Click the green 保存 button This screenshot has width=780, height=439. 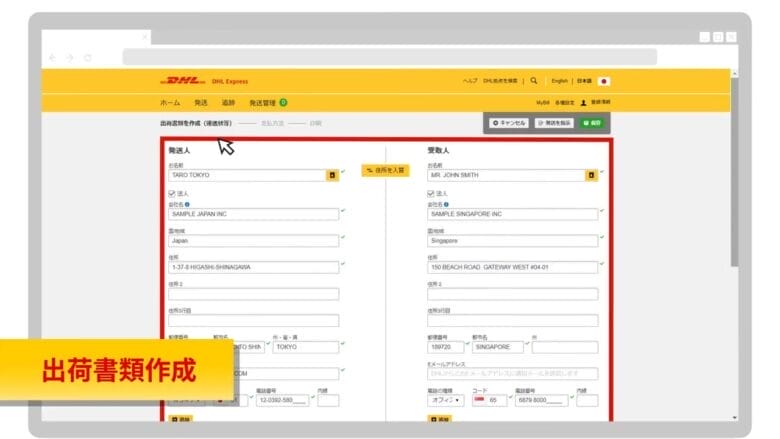pyautogui.click(x=592, y=123)
